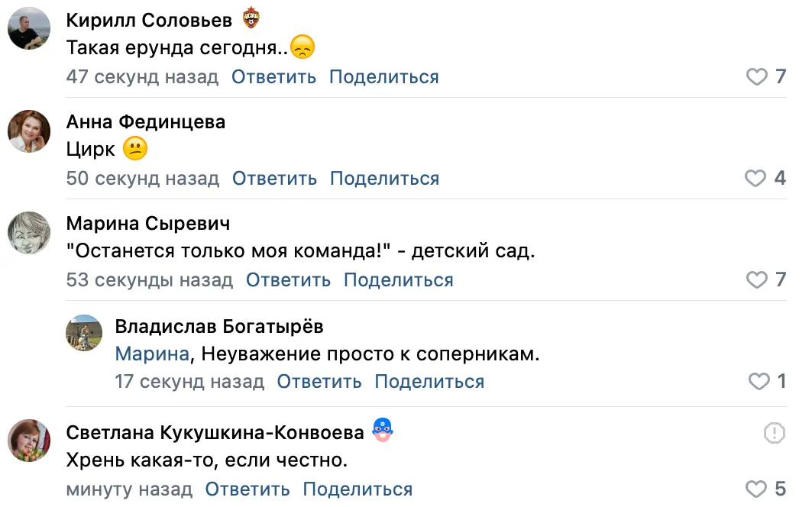Click blue mask badge next to Светлана

pyautogui.click(x=382, y=431)
